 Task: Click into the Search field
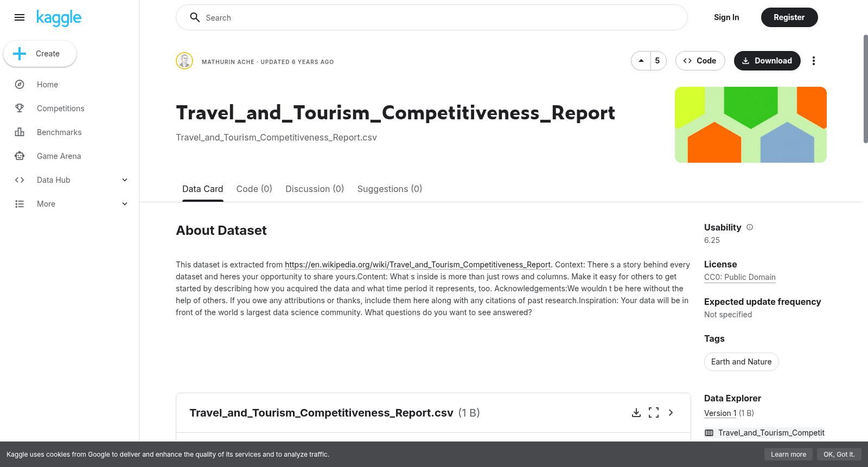coord(432,17)
